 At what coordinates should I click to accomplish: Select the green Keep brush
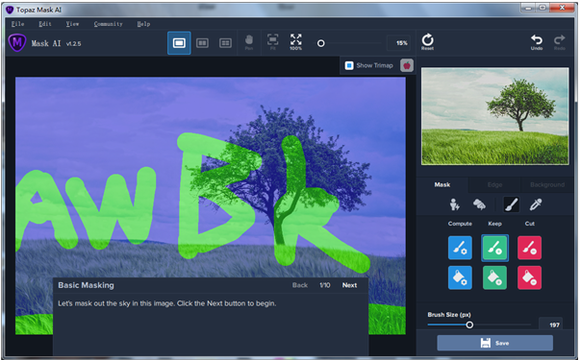495,248
